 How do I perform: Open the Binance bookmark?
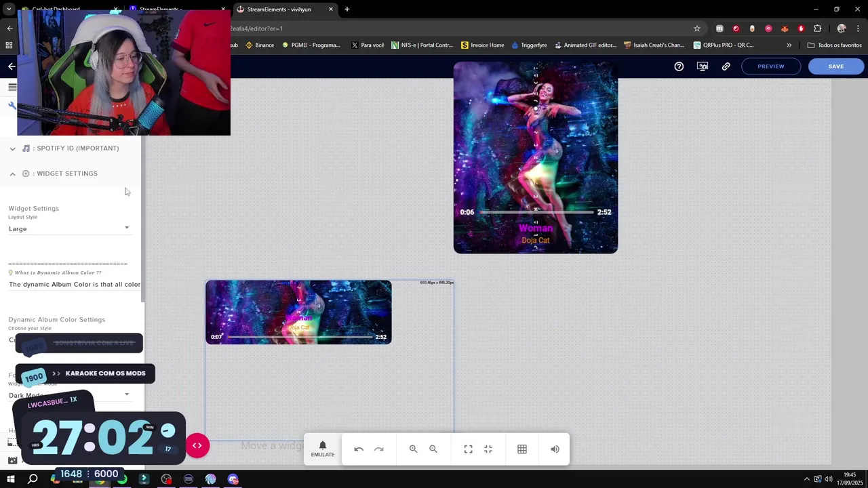[x=260, y=45]
